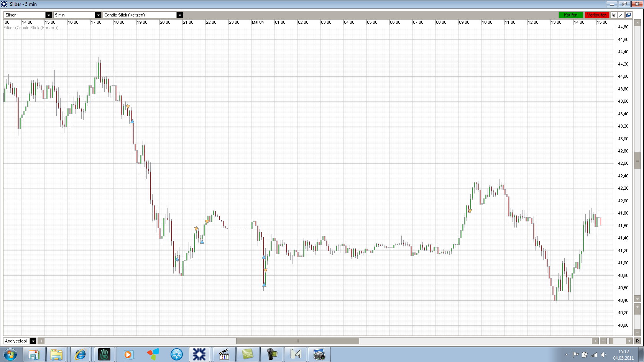
Task: Open the Windows Start menu
Action: tap(10, 354)
